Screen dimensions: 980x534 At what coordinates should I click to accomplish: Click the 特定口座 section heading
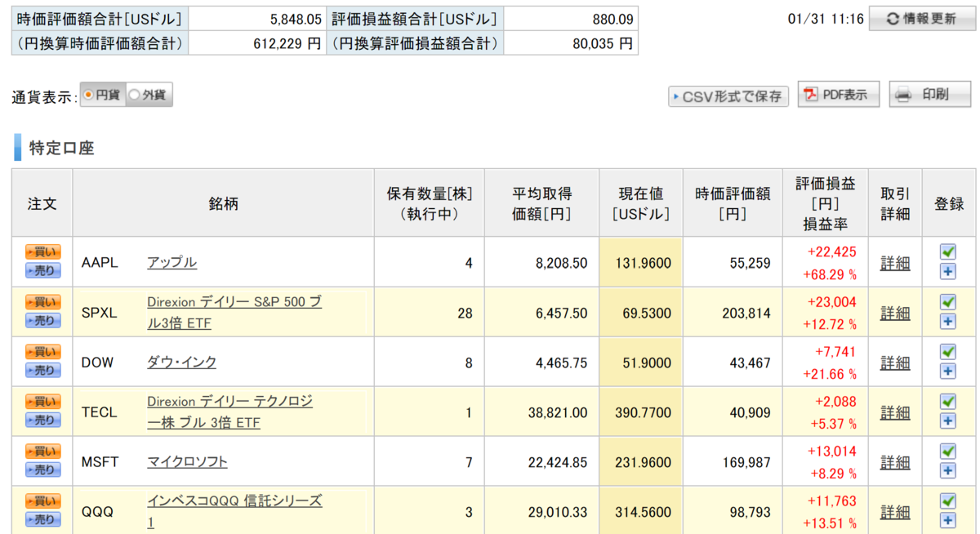[x=61, y=148]
